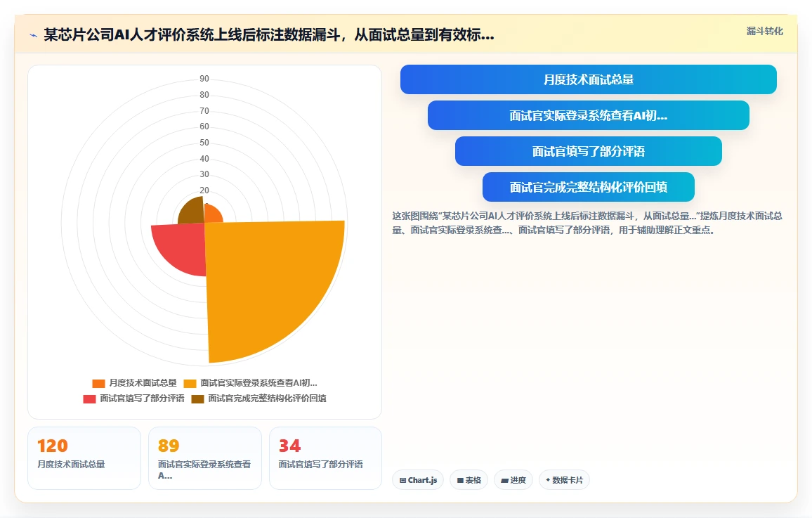This screenshot has height=518, width=812.
Task: Click the 数据卡片 tag
Action: pyautogui.click(x=564, y=480)
